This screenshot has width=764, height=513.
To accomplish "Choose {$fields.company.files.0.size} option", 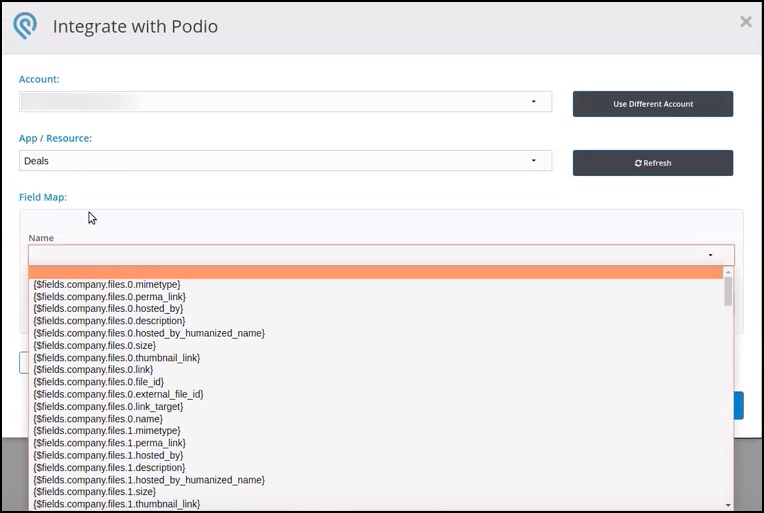I will point(94,345).
